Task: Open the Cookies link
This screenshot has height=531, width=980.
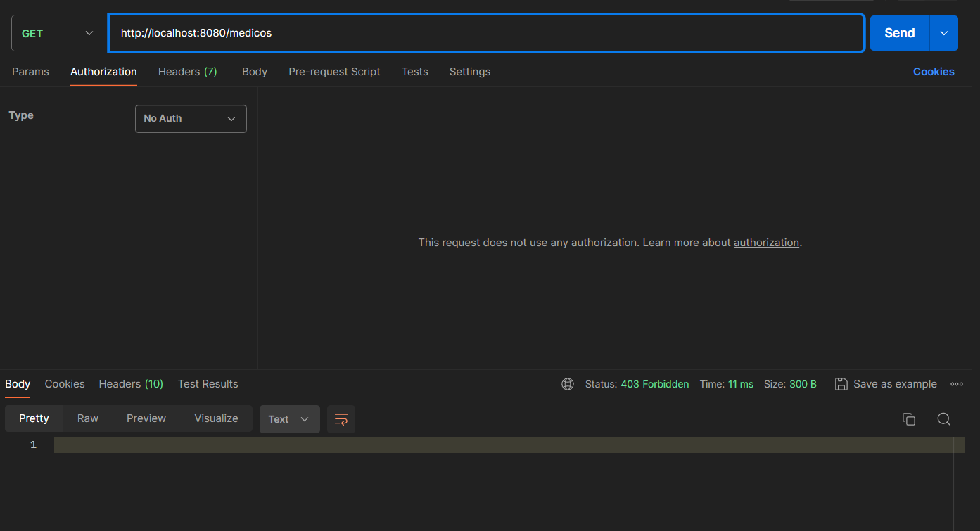Action: [x=934, y=72]
